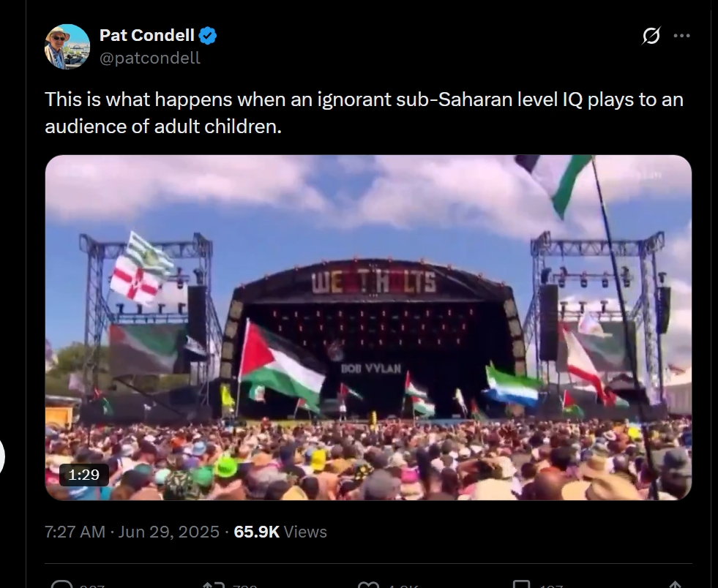Bookmark the post with bookmark icon
Viewport: 718px width, 588px height.
coord(522,585)
